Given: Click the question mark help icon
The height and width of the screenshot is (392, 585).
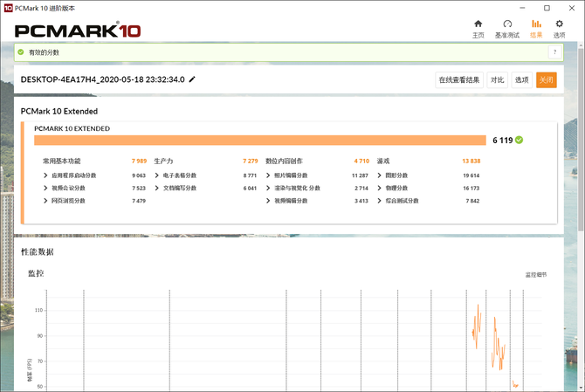Looking at the screenshot, I should click(x=554, y=52).
